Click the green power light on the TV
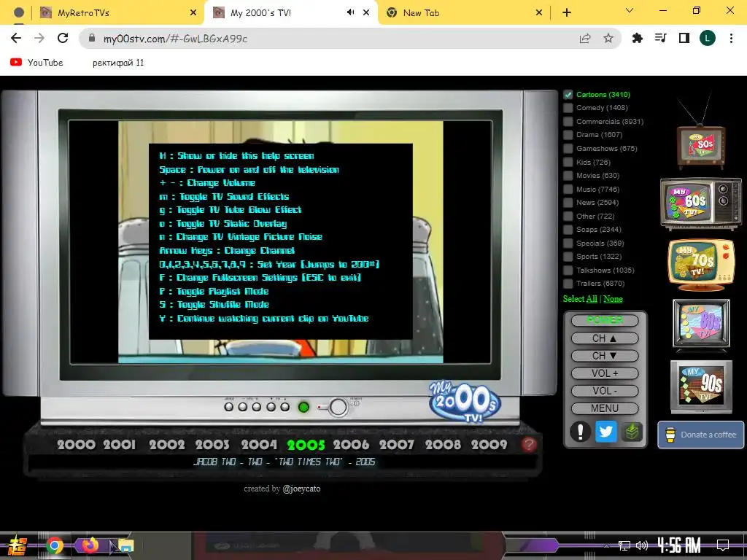The image size is (747, 560). click(x=303, y=407)
